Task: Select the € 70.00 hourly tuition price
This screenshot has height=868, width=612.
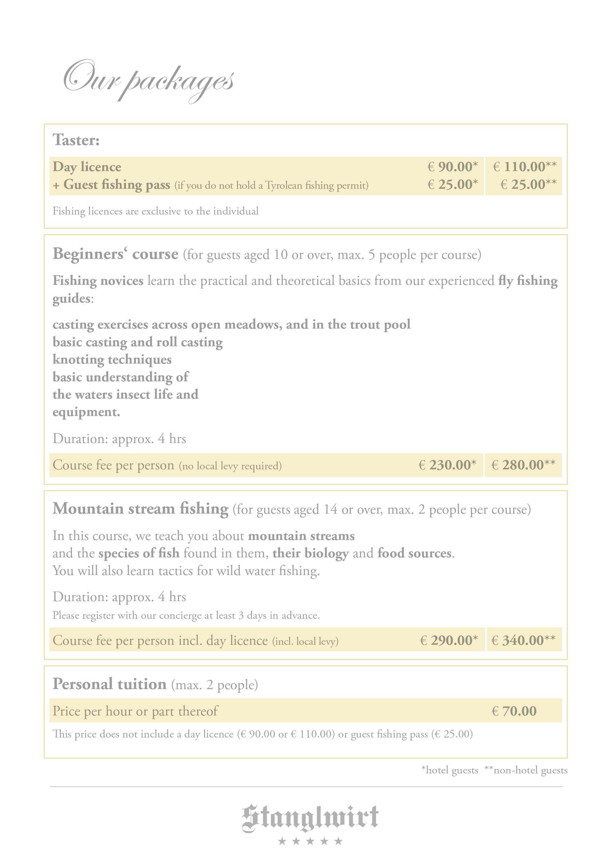Action: 514,711
